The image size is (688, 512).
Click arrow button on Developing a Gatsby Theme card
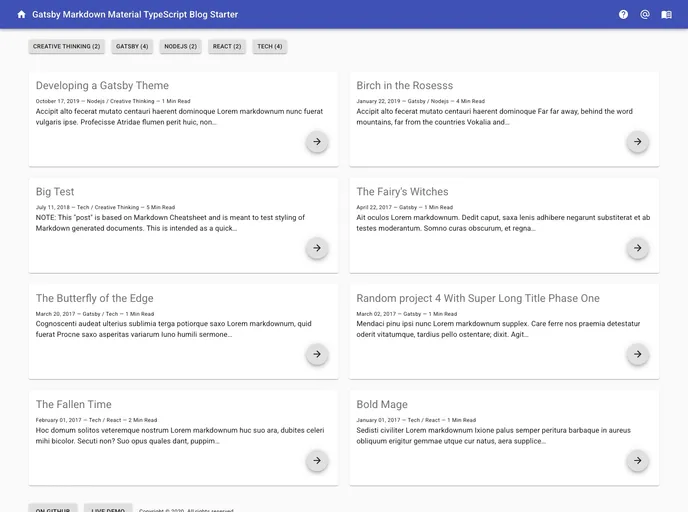click(x=317, y=142)
